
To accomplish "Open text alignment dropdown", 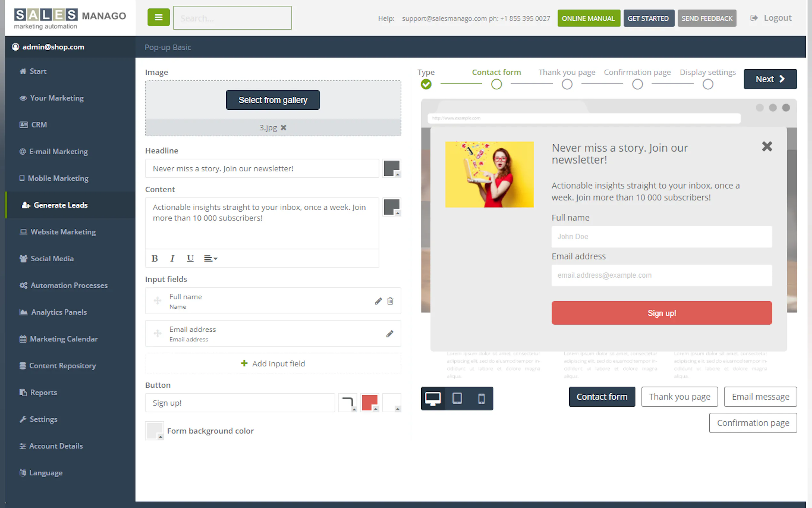I will click(x=210, y=258).
